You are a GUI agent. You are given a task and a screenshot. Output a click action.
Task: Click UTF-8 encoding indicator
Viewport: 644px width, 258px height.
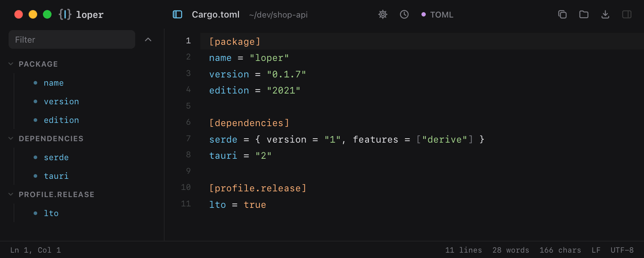[x=622, y=250]
